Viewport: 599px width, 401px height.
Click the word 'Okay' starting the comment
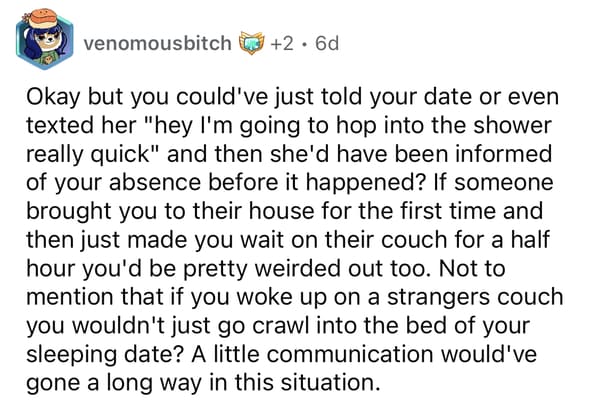pyautogui.click(x=53, y=98)
